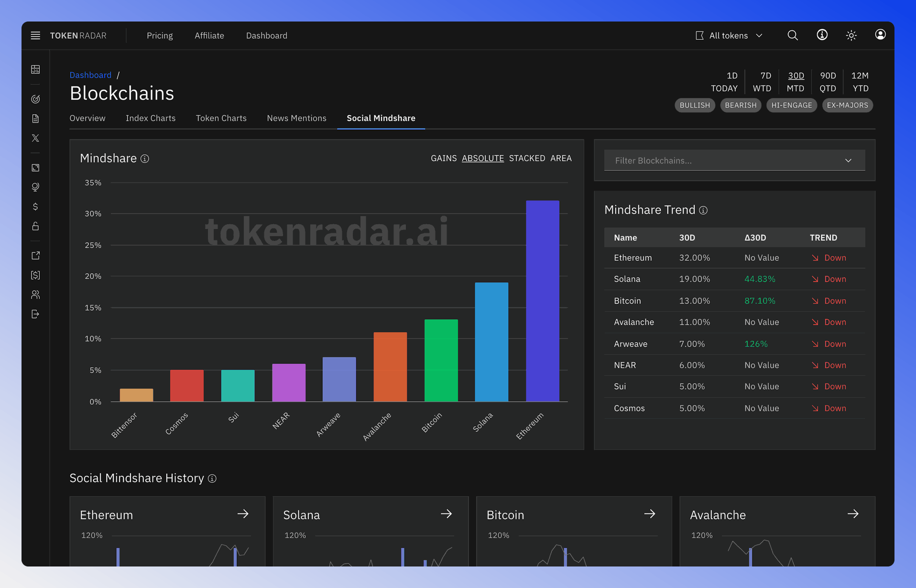
Task: Open the unlock padlock sidebar icon
Action: [35, 226]
